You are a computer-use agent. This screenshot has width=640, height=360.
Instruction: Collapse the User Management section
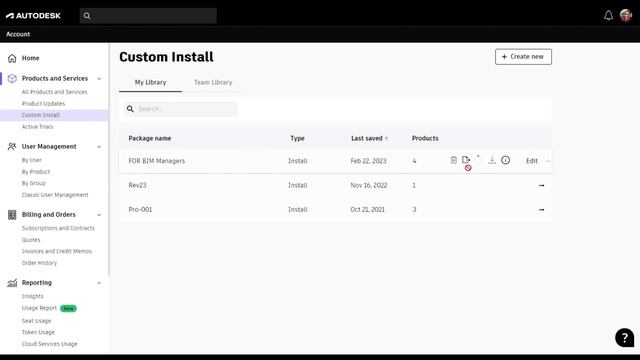pyautogui.click(x=99, y=147)
